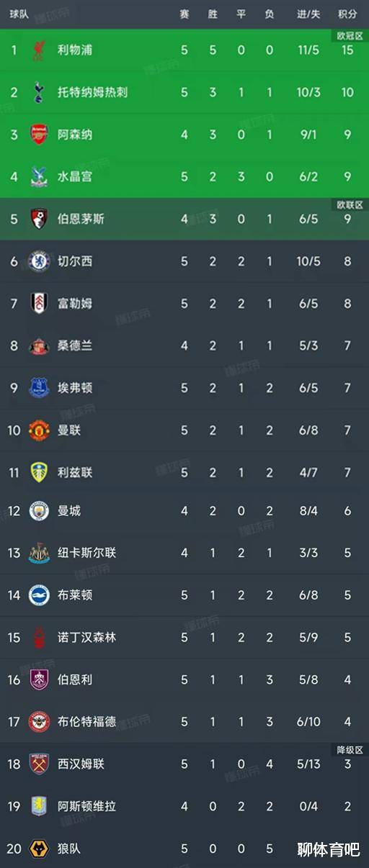
Task: Click the 富勒姆 team row
Action: coord(184,304)
